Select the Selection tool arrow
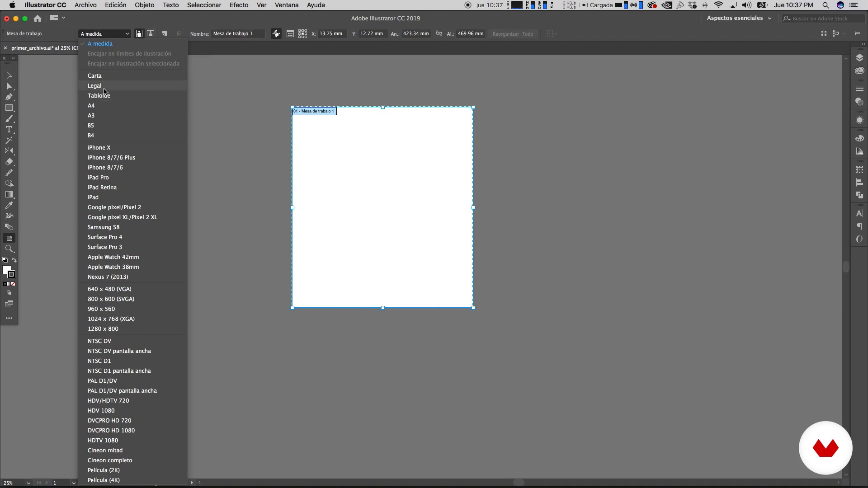 click(x=9, y=75)
